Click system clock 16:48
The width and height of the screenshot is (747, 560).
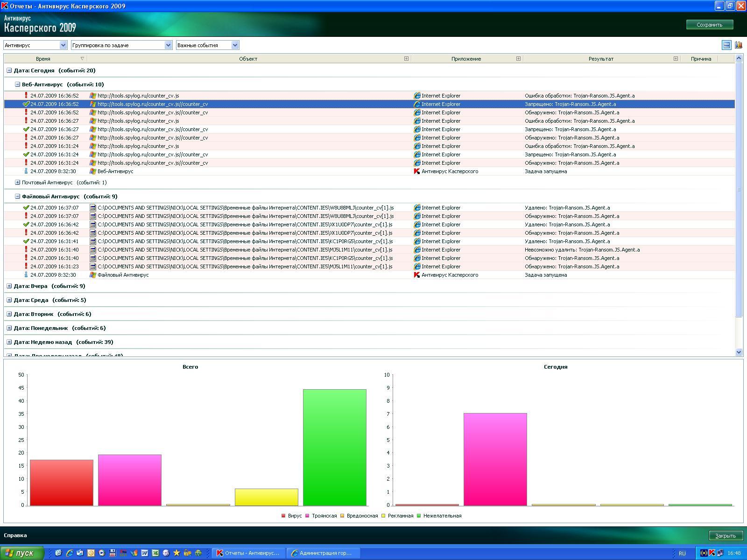click(x=734, y=553)
